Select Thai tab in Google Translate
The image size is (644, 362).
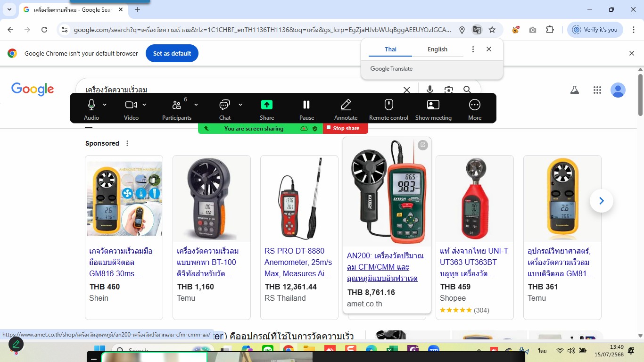click(x=390, y=49)
